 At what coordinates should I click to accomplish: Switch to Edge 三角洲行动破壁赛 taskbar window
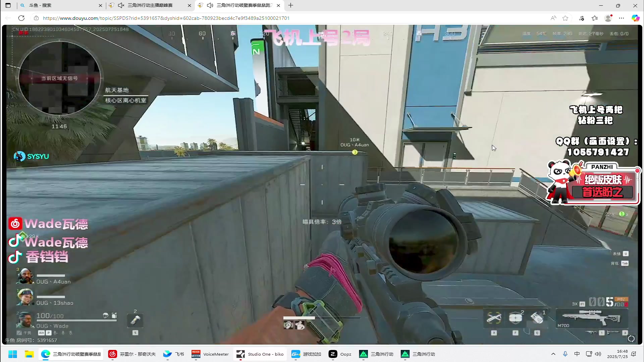[x=71, y=354]
